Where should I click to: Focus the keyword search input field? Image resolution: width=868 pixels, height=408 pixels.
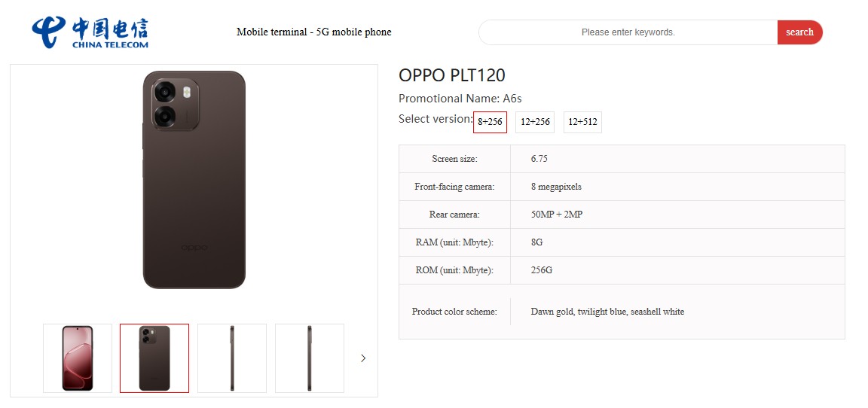(628, 32)
